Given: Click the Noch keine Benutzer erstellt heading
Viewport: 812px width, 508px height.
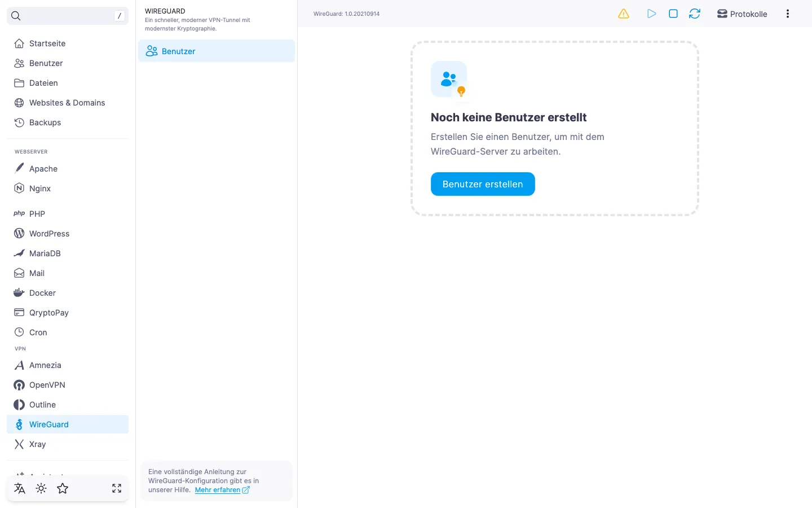Looking at the screenshot, I should point(509,117).
